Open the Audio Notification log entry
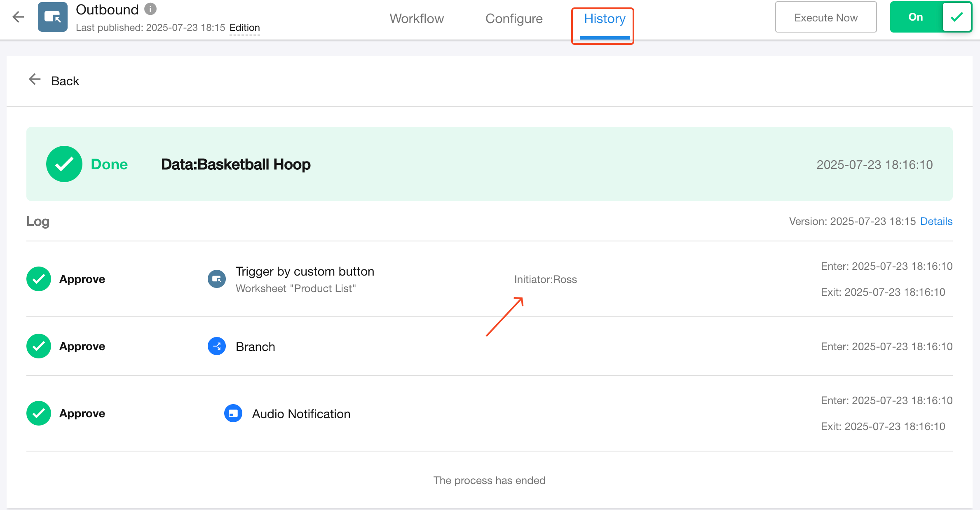 point(301,414)
